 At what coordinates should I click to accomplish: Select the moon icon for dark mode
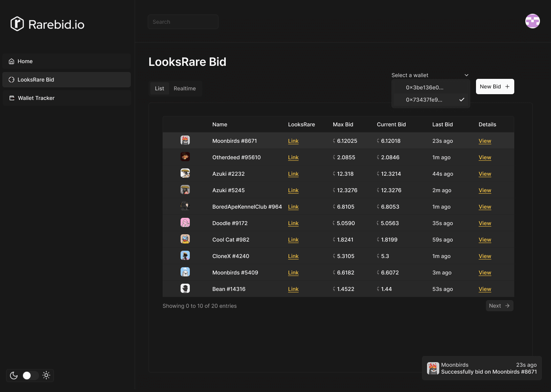click(x=14, y=376)
